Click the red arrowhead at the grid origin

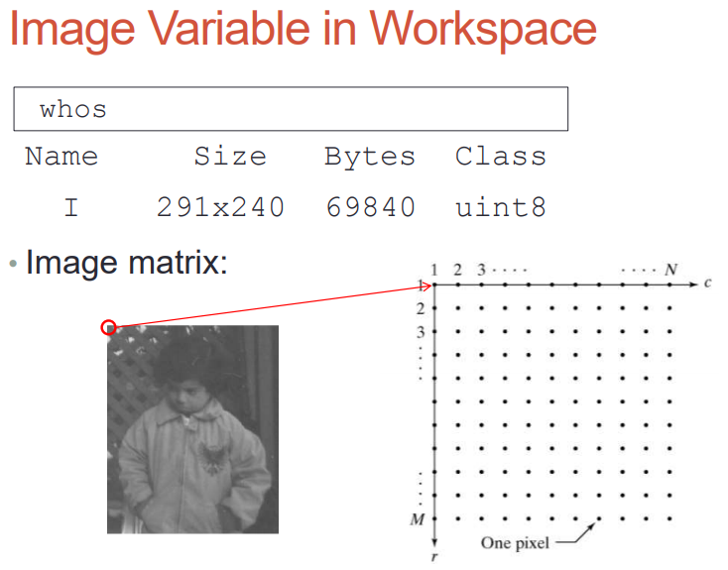tap(425, 285)
